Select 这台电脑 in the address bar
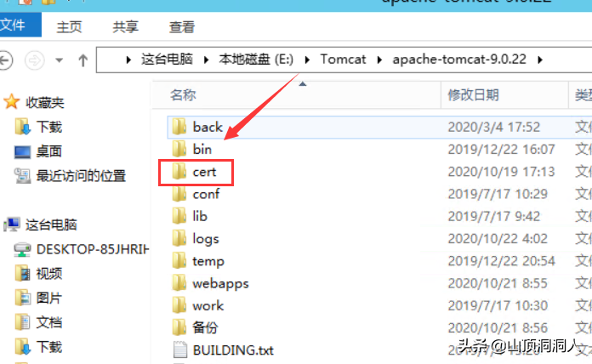This screenshot has width=592, height=364. tap(167, 60)
